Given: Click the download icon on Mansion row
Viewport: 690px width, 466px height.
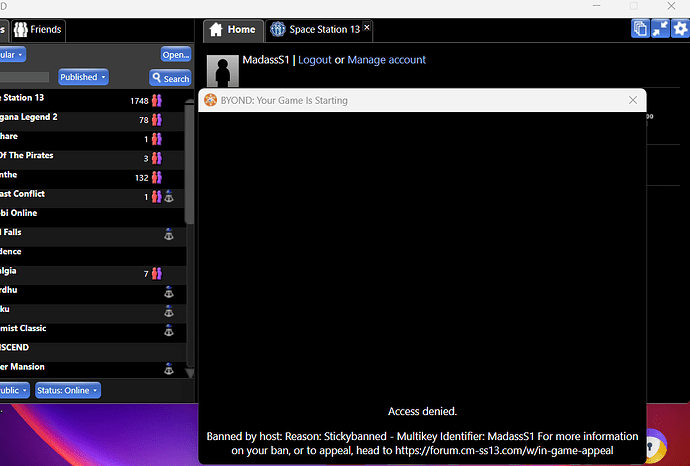Looking at the screenshot, I should 169,369.
